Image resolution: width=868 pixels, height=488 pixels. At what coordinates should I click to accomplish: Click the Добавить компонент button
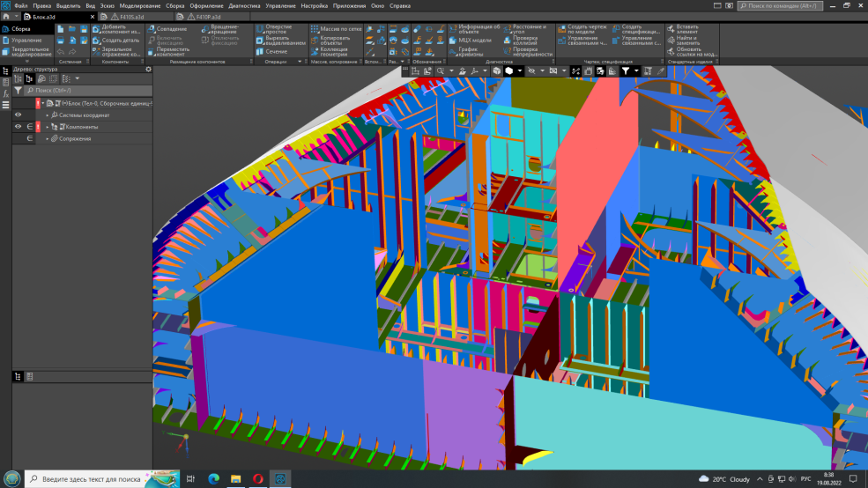tap(118, 29)
